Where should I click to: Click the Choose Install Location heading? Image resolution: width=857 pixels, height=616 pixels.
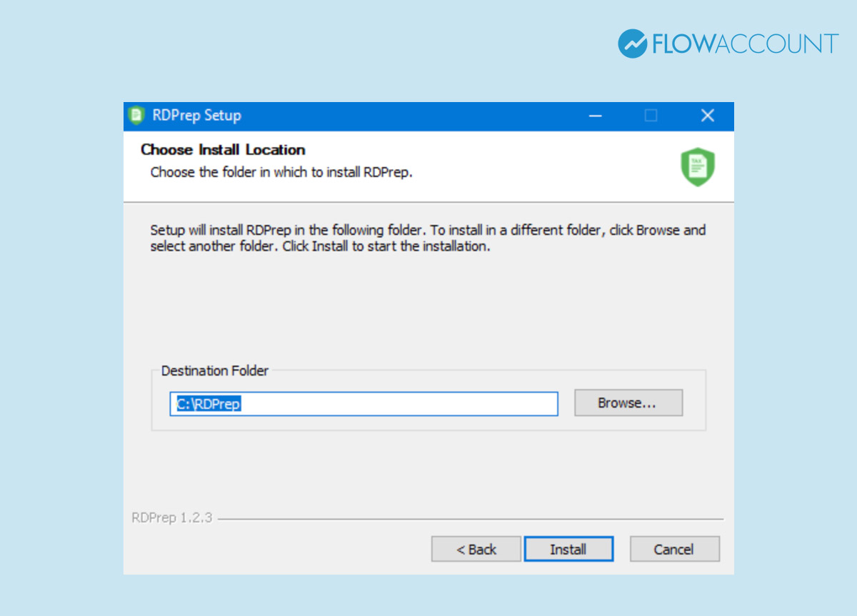point(223,150)
